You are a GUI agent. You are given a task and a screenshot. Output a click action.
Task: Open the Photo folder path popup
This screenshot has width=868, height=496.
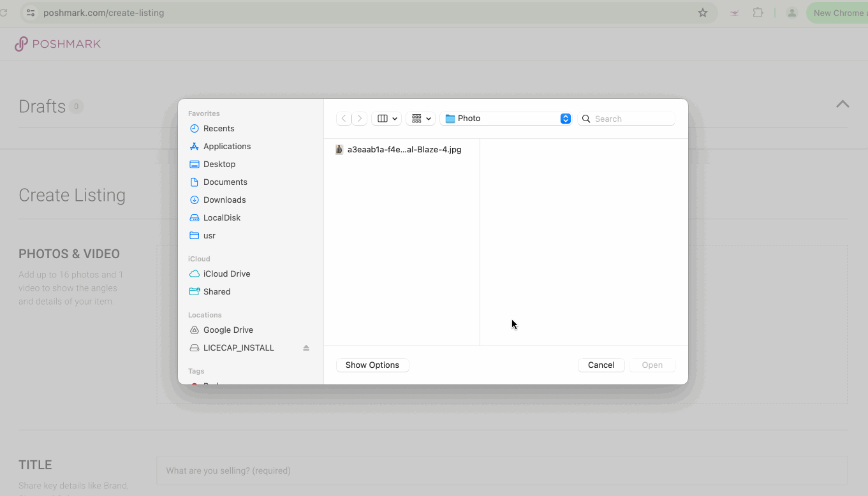(506, 119)
